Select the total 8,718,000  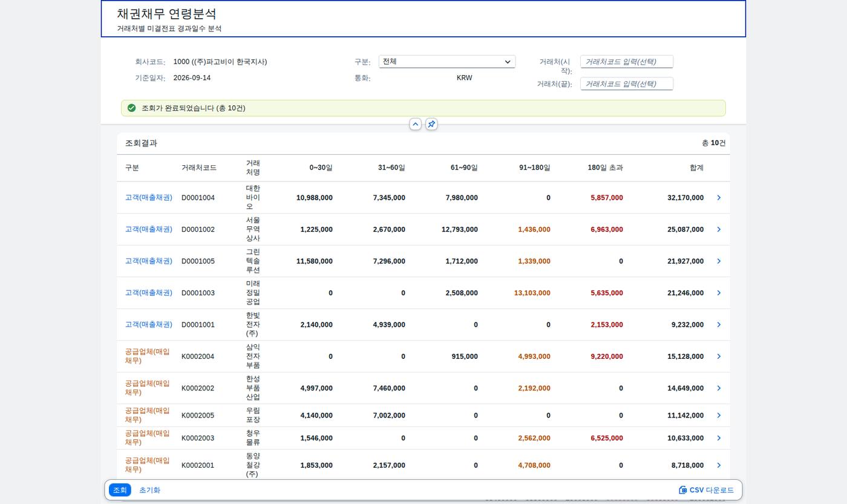[687, 465]
